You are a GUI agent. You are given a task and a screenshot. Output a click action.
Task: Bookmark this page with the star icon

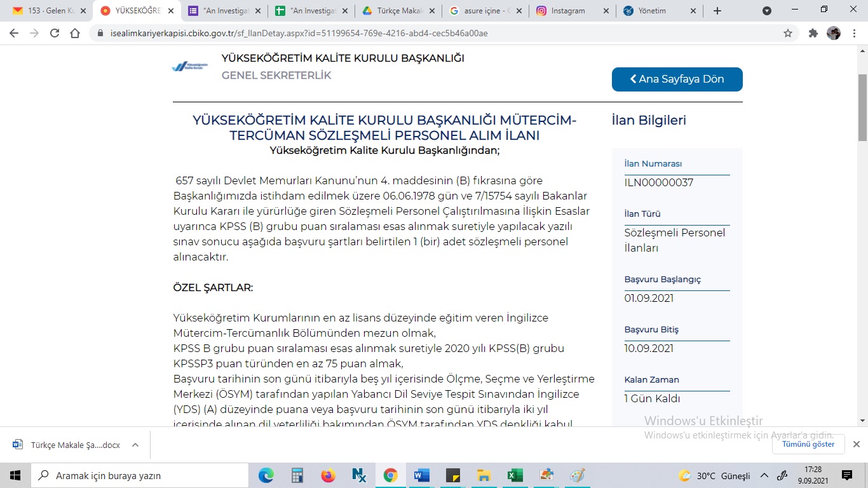[x=788, y=33]
